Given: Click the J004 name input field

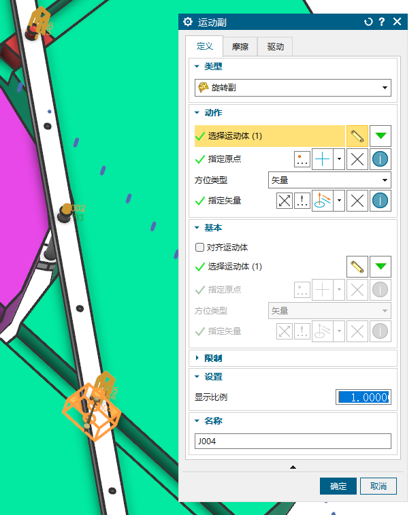Looking at the screenshot, I should (x=293, y=442).
